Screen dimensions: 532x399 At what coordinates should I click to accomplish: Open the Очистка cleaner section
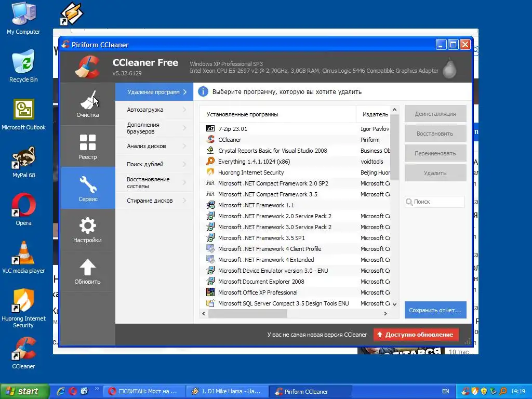[x=87, y=104]
